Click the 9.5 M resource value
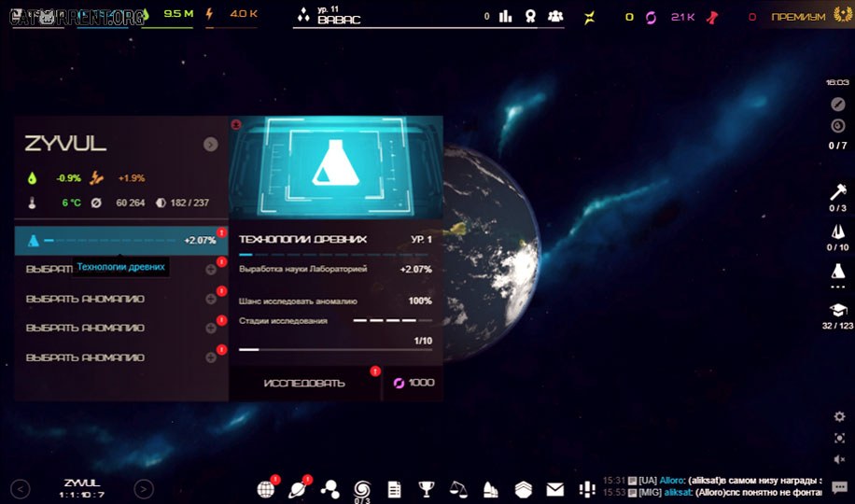855x504 pixels. point(178,14)
